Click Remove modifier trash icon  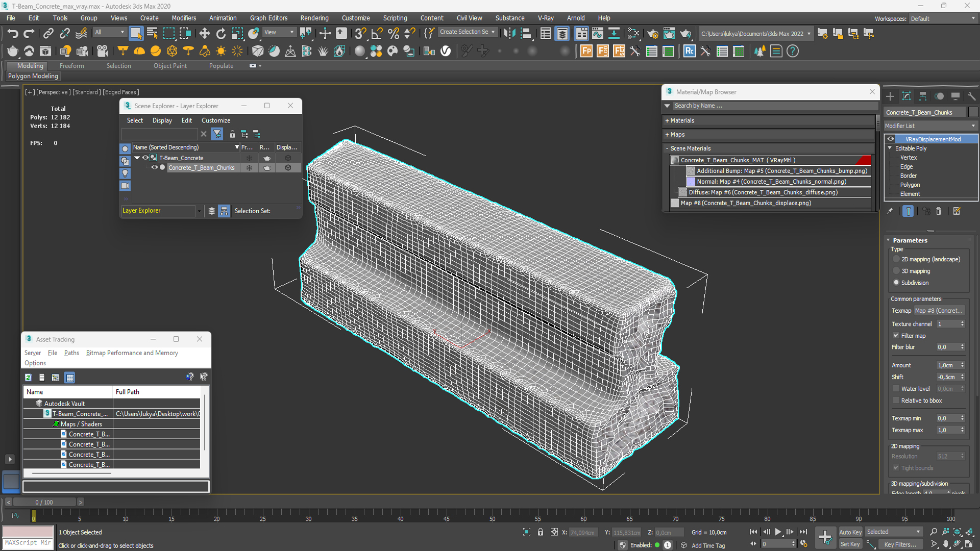click(938, 211)
